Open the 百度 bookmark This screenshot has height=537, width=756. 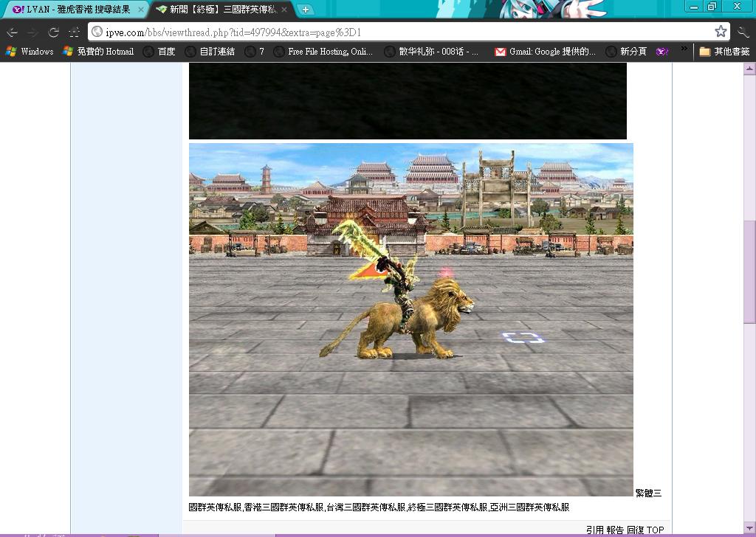point(159,51)
